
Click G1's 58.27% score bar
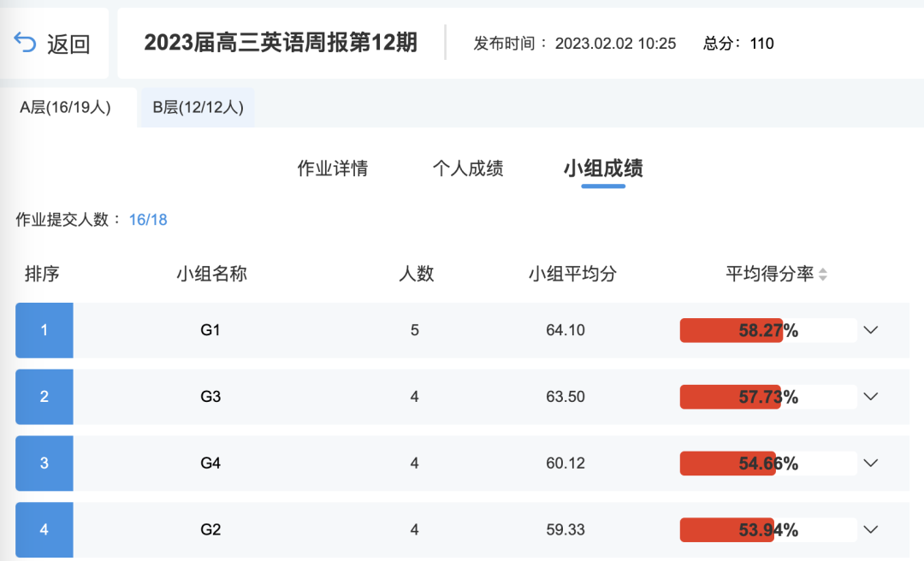point(767,330)
